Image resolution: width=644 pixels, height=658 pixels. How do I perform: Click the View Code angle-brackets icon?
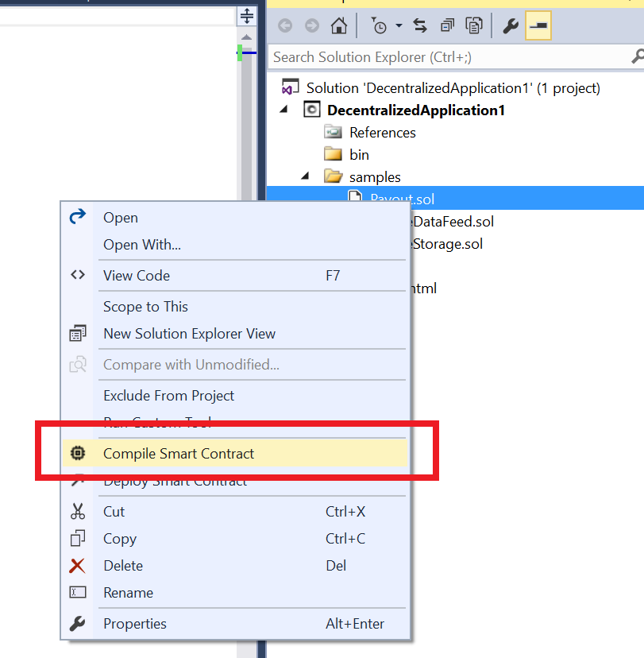pyautogui.click(x=77, y=273)
